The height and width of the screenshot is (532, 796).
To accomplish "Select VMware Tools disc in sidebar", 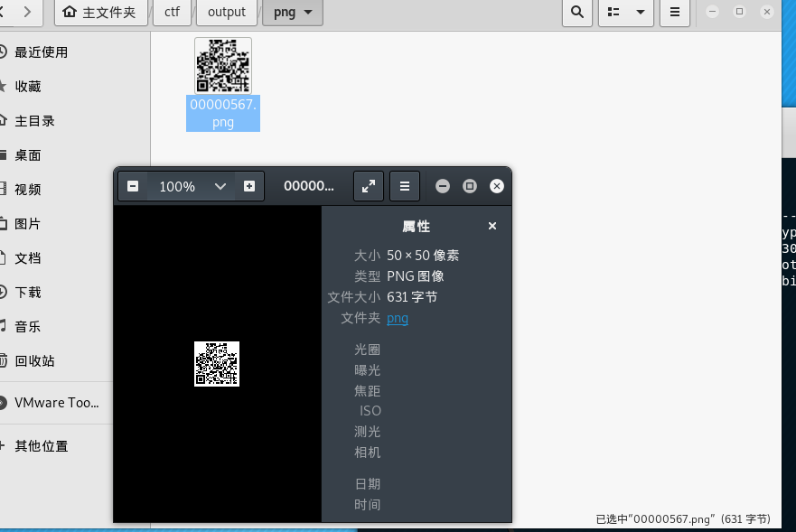I will point(56,403).
